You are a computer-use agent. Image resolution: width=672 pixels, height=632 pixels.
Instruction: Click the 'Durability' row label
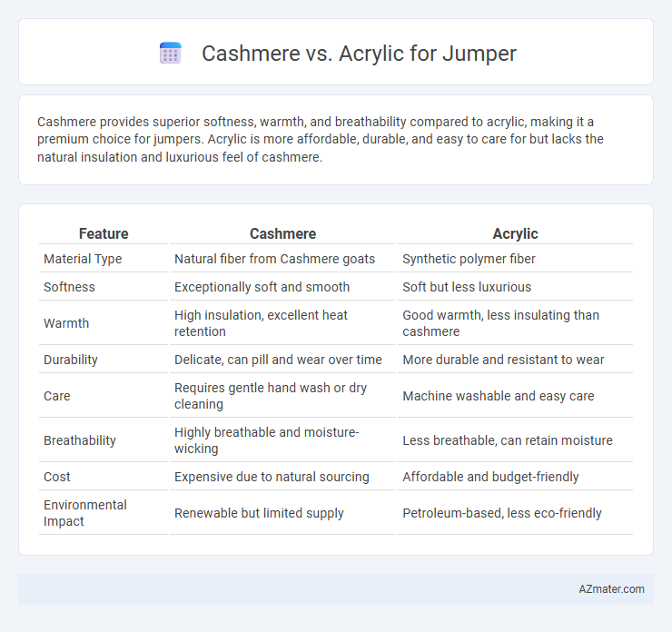pos(71,360)
